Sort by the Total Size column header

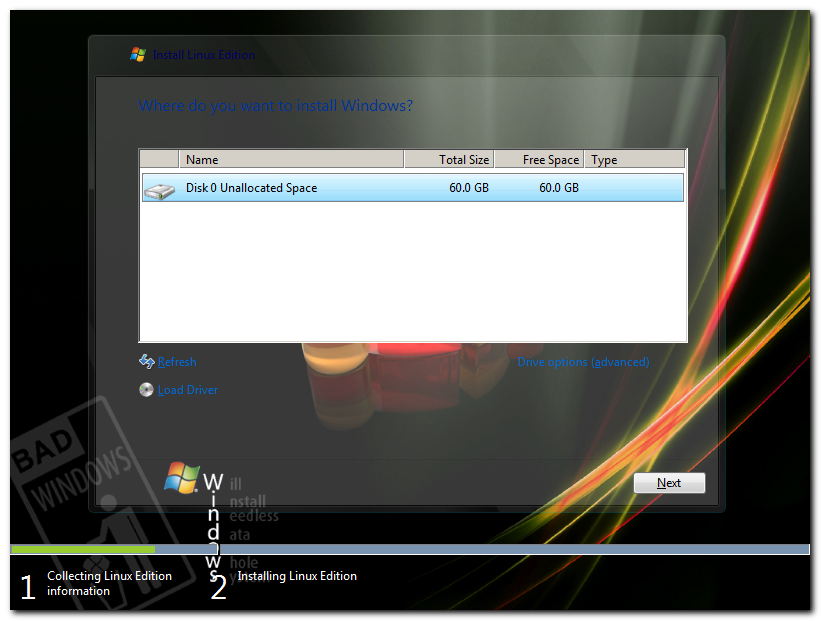pos(449,159)
